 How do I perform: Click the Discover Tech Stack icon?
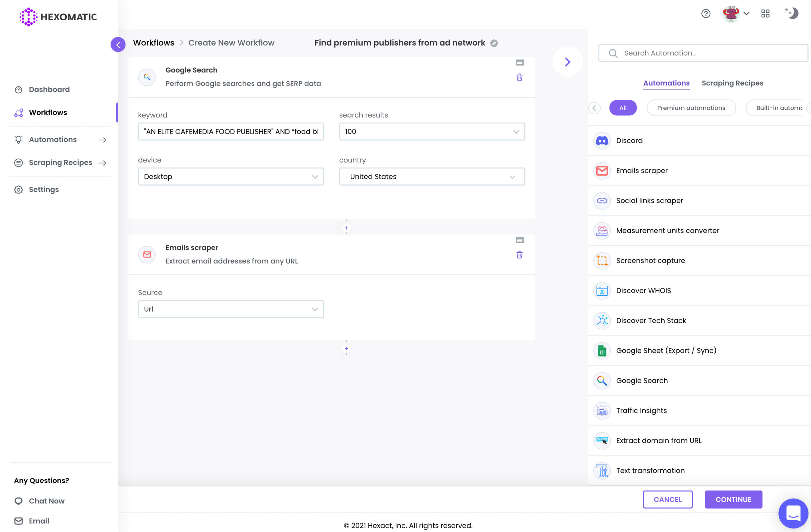pyautogui.click(x=602, y=320)
